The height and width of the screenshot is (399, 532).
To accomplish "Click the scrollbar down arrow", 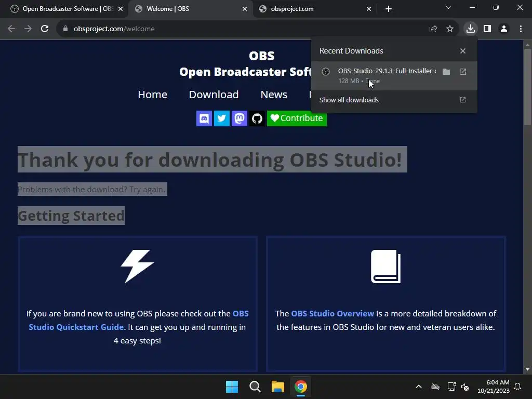I will [x=527, y=369].
